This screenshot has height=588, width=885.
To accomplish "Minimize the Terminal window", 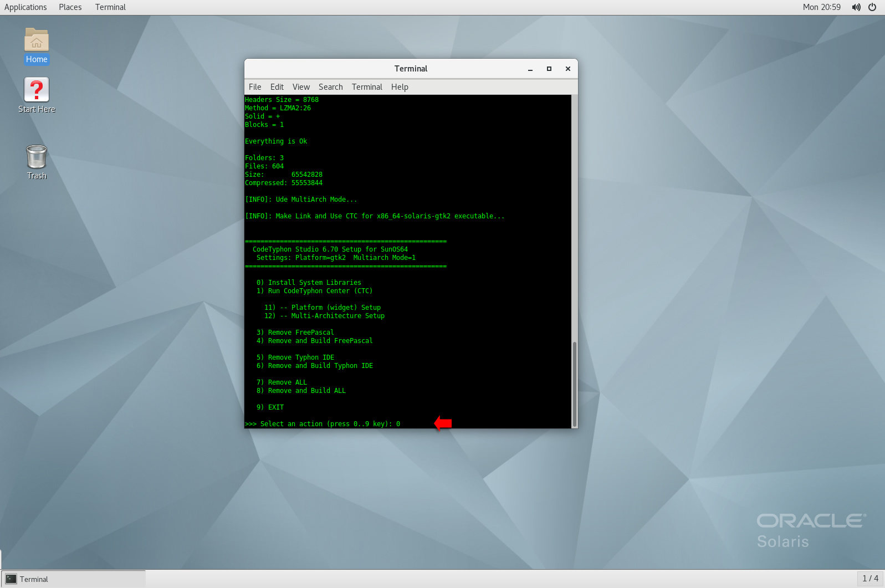I will 530,69.
